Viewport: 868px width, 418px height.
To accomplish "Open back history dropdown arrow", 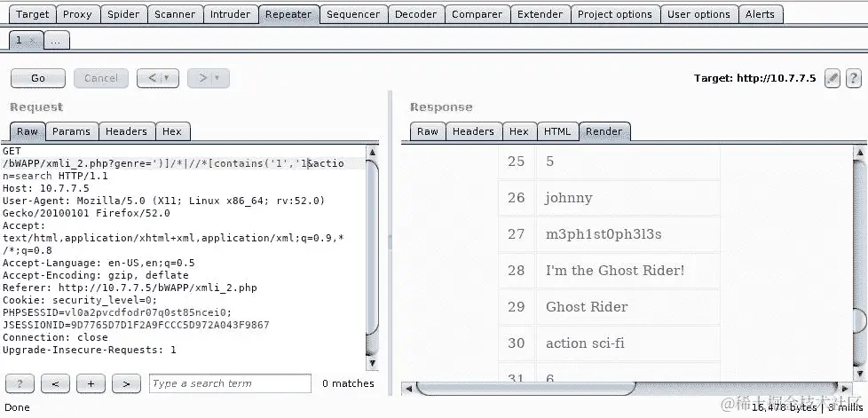I will point(167,78).
